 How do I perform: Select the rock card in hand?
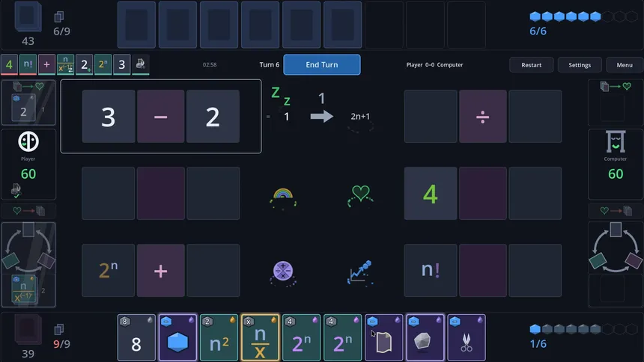(x=425, y=338)
